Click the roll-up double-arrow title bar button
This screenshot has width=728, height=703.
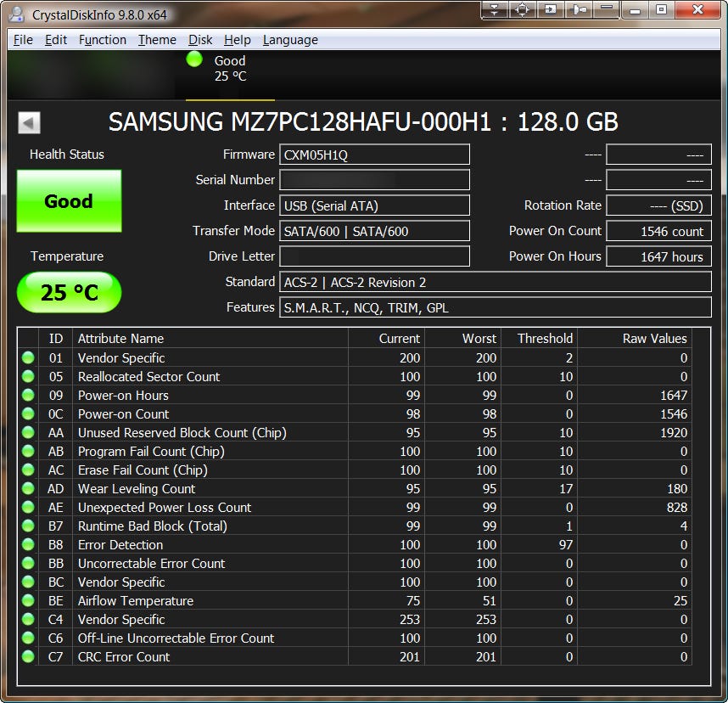pyautogui.click(x=495, y=9)
